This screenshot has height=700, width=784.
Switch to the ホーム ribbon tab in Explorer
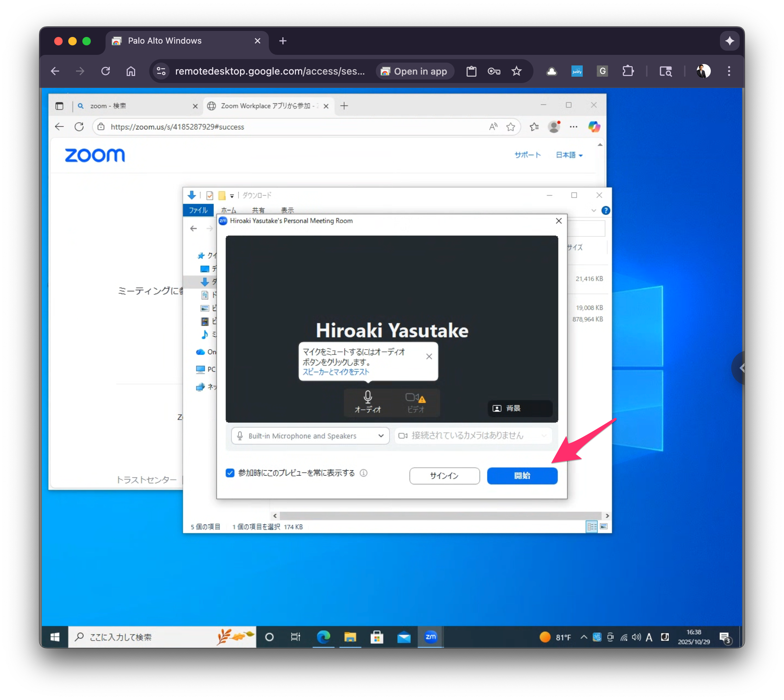pos(228,210)
